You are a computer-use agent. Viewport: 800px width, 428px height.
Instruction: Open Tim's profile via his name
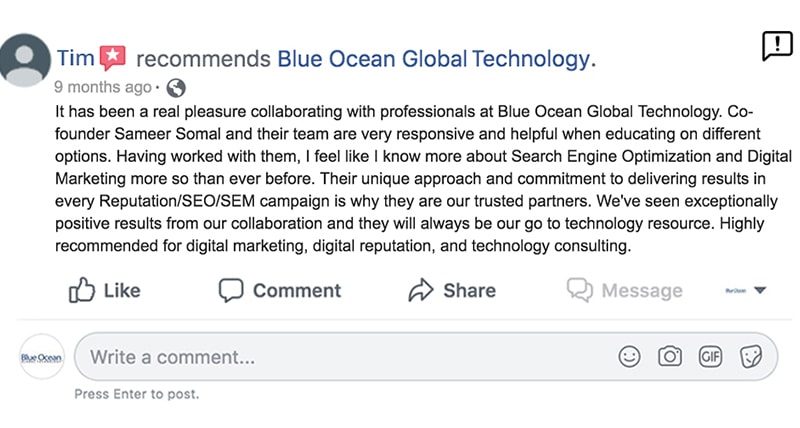pos(75,59)
